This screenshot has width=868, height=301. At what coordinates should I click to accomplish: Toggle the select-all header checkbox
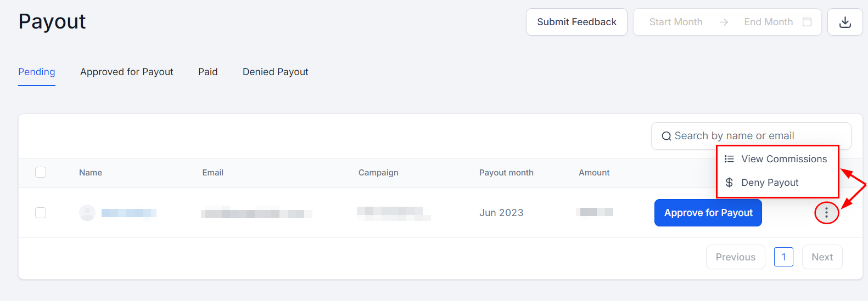coord(41,172)
